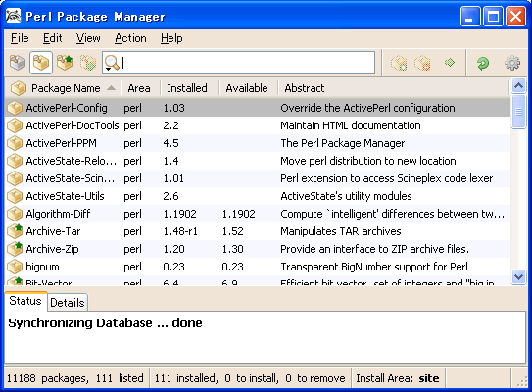Select the ActivePerl-Config package name
The height and width of the screenshot is (392, 532).
pos(67,108)
